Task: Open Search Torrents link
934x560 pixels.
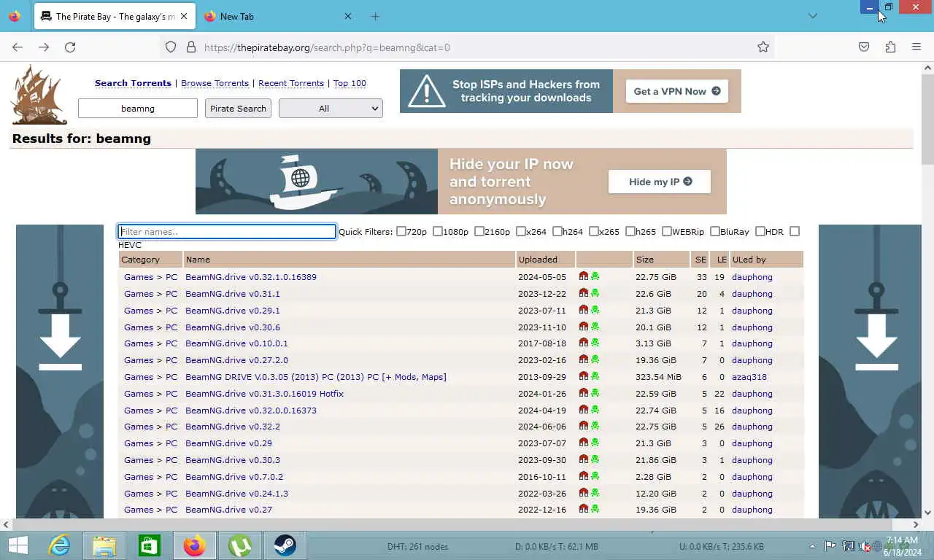Action: [x=133, y=83]
